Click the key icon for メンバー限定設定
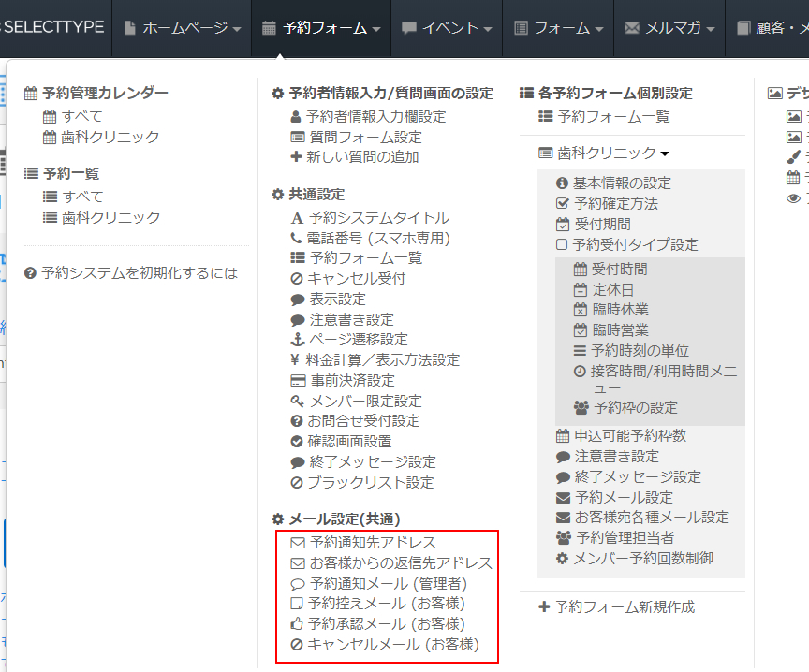 click(x=297, y=401)
